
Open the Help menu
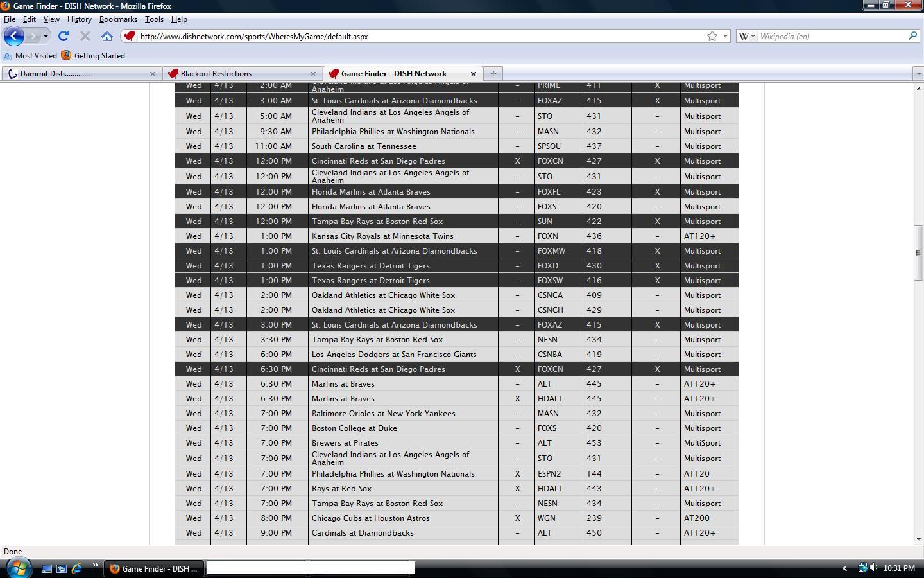click(179, 19)
